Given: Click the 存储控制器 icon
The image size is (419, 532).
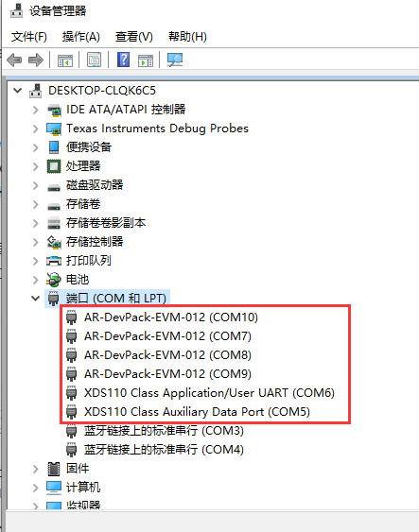Looking at the screenshot, I should 54,242.
